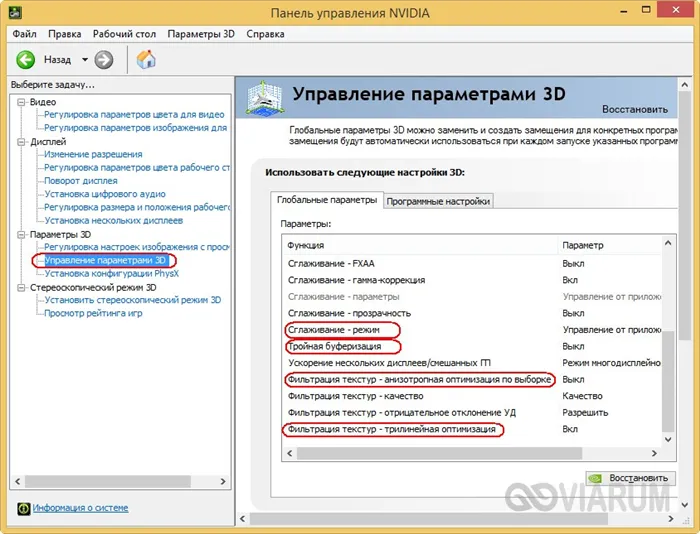This screenshot has width=700, height=534.
Task: Select Тройная буферизация row
Action: pyautogui.click(x=471, y=346)
